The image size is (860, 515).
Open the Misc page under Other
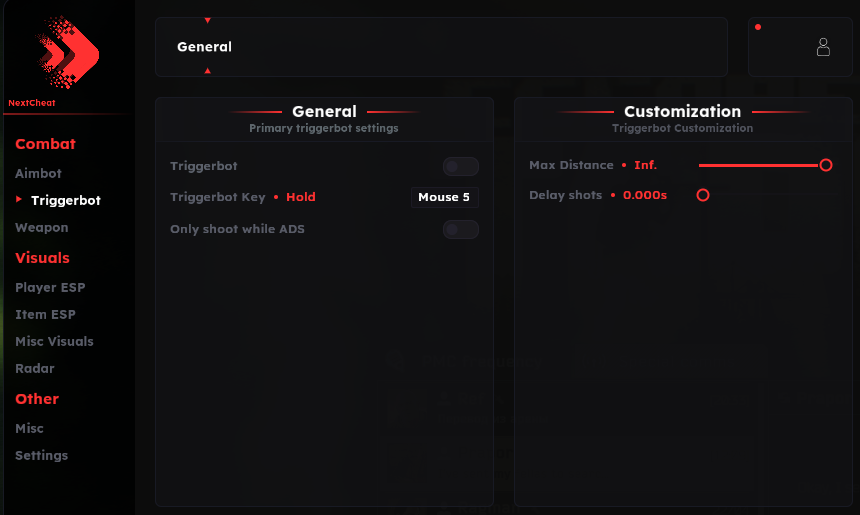pyautogui.click(x=29, y=428)
